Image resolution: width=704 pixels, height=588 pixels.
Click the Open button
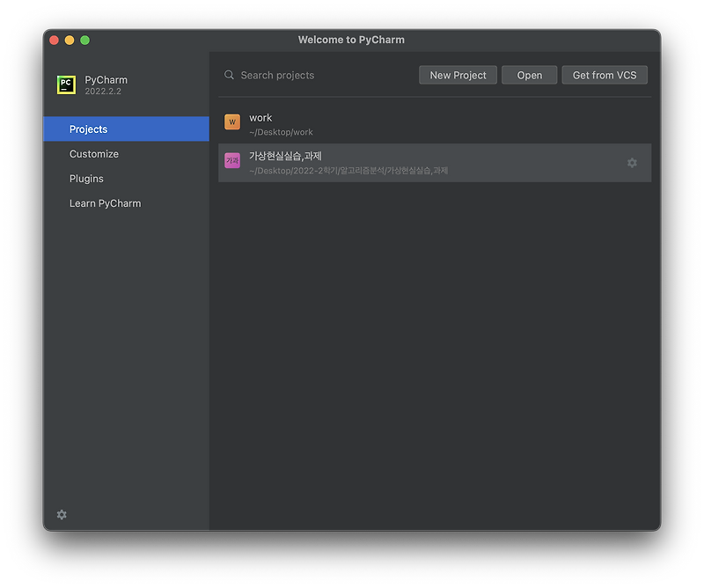[x=530, y=75]
